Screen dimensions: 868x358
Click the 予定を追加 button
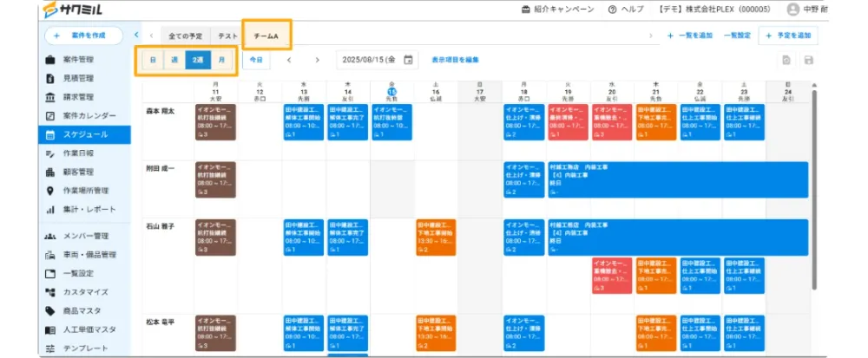[x=788, y=36]
